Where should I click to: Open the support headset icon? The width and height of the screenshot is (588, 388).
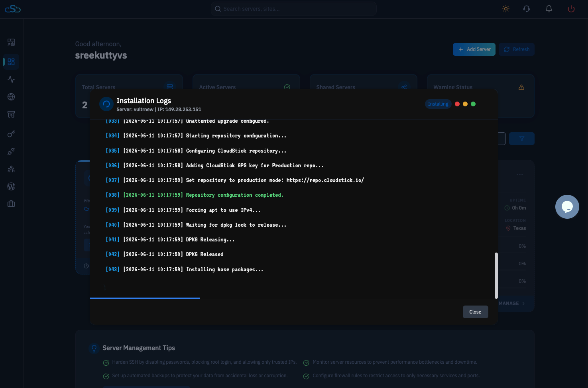tap(527, 9)
